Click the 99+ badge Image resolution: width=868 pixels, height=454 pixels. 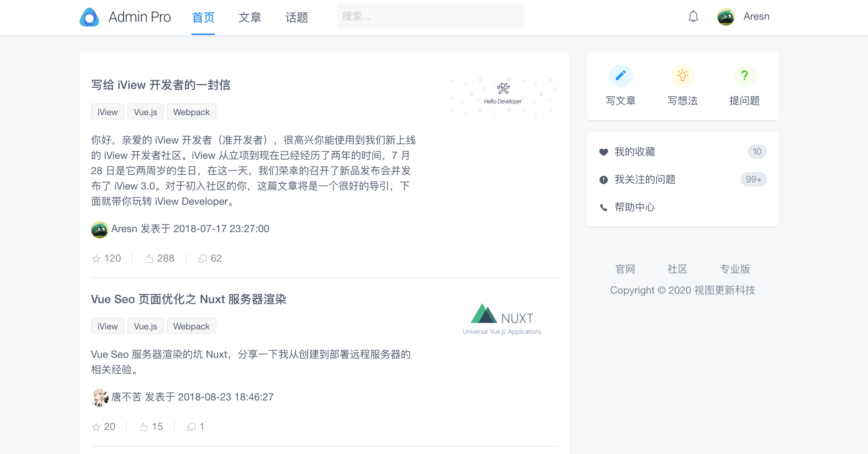(x=753, y=179)
